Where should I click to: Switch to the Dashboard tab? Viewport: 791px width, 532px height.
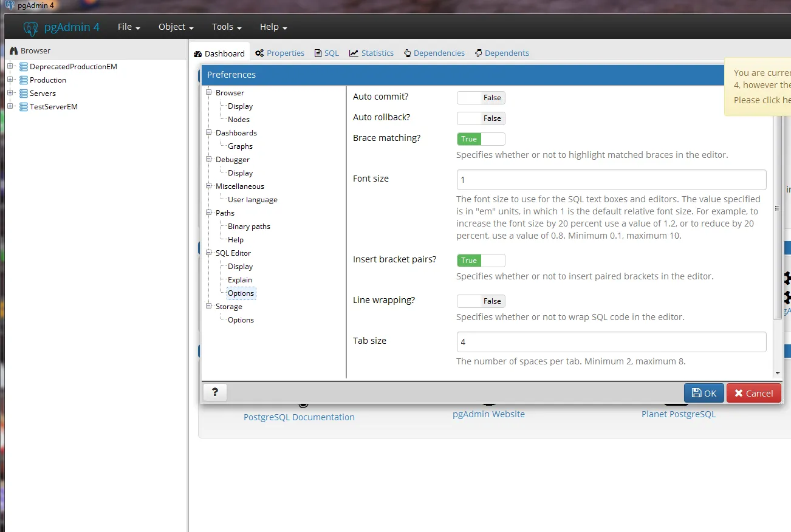(x=219, y=53)
